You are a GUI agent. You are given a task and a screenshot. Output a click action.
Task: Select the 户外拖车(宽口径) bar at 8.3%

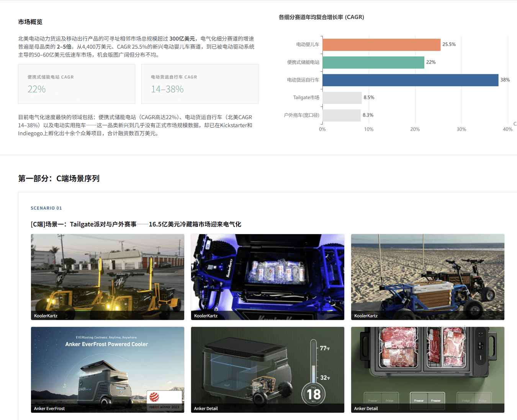click(x=342, y=115)
